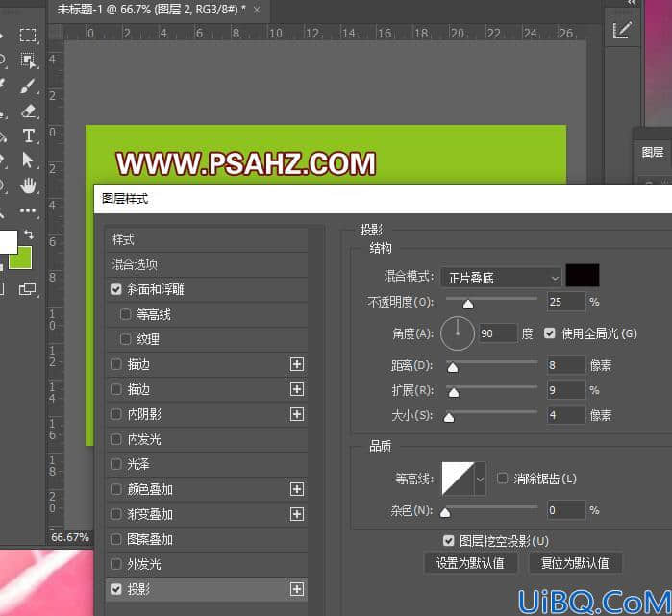The width and height of the screenshot is (672, 616).
Task: Select the Horizontal Type tool
Action: point(28,136)
